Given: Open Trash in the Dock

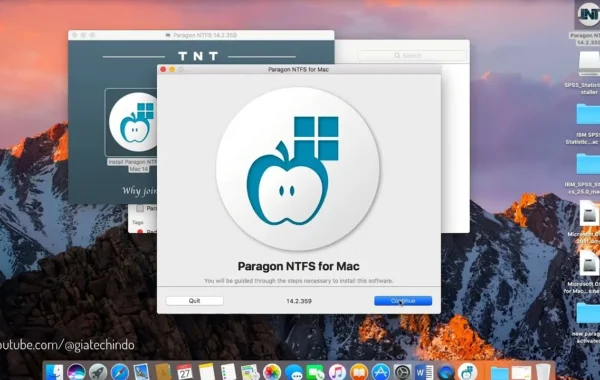Looking at the screenshot, I should coord(543,372).
